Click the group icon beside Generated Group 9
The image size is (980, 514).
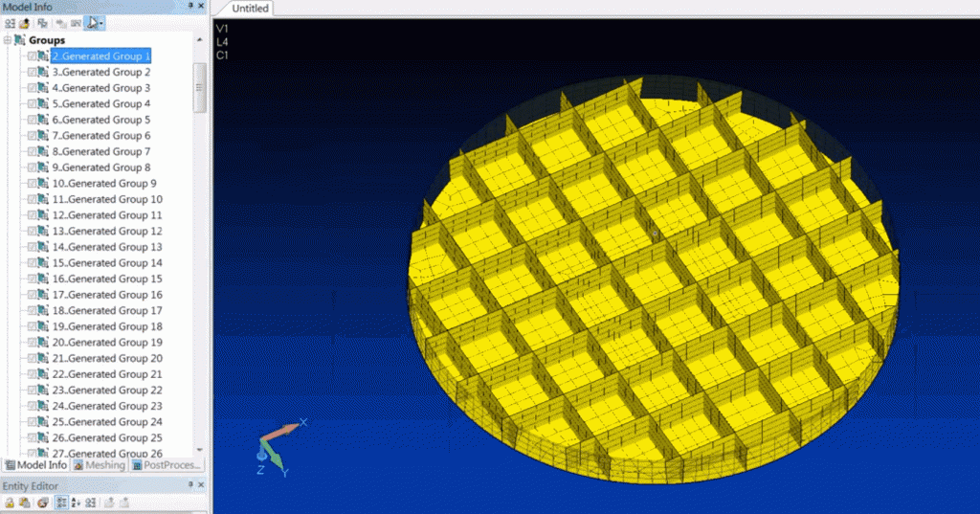(x=42, y=183)
